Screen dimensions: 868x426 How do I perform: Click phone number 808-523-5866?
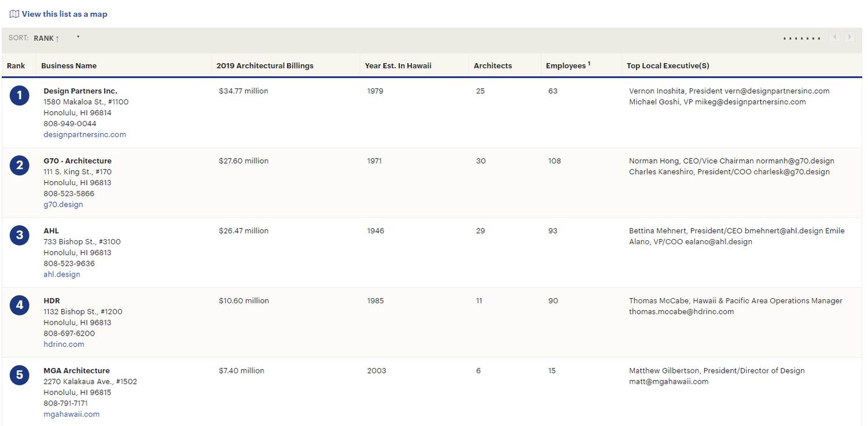69,193
